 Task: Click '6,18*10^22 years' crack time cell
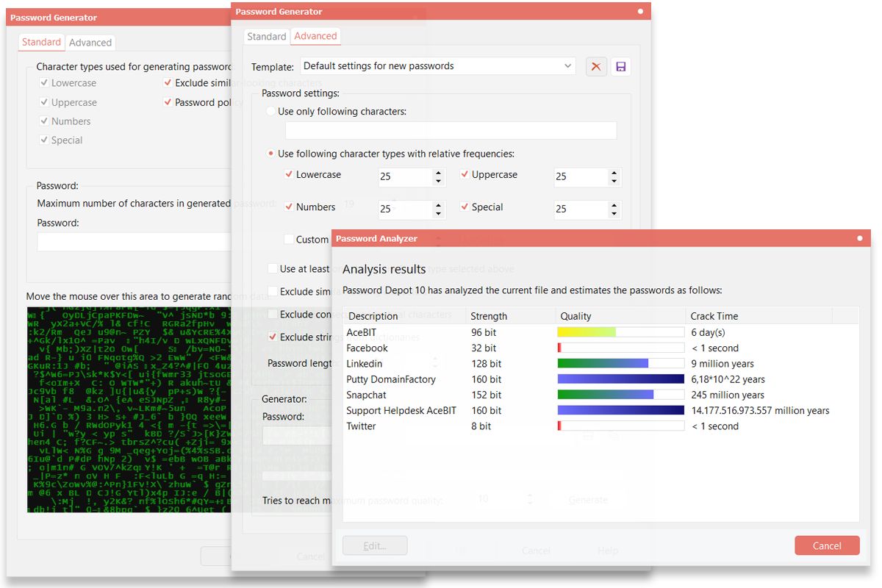728,379
